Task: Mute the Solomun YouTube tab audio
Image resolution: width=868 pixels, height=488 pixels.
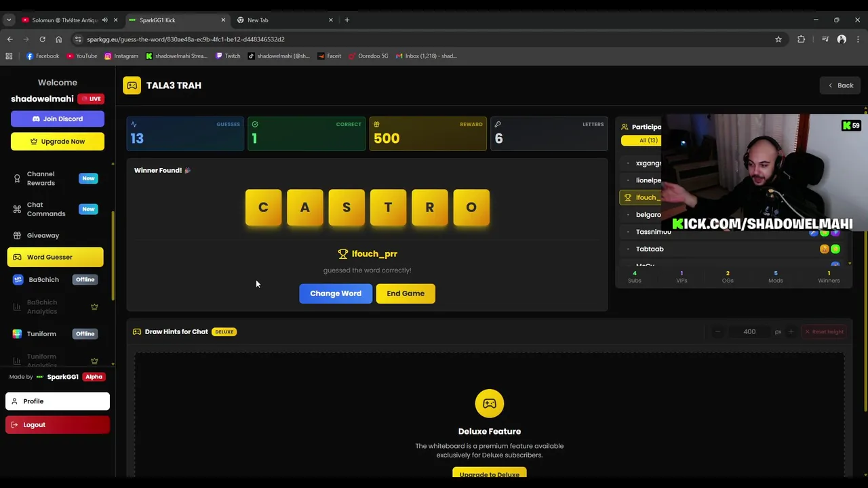Action: (x=104, y=20)
